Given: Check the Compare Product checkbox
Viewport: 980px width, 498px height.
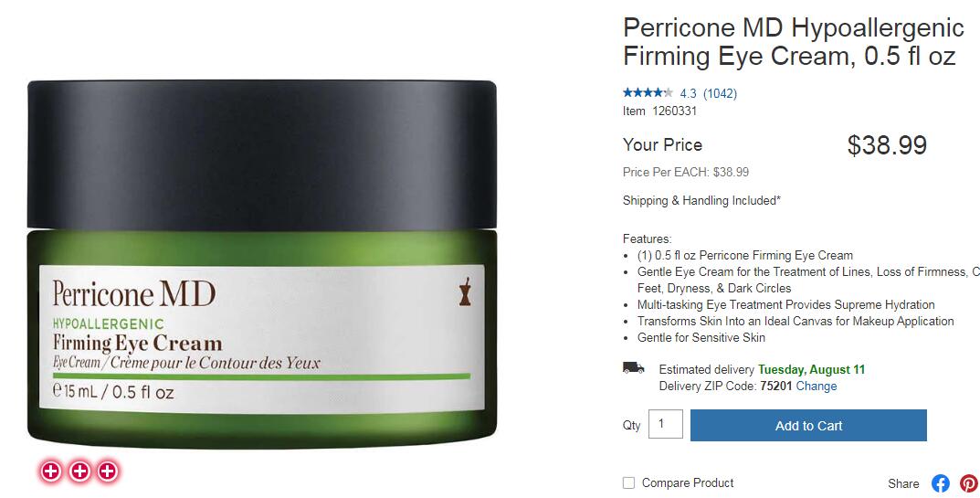Looking at the screenshot, I should pyautogui.click(x=628, y=483).
